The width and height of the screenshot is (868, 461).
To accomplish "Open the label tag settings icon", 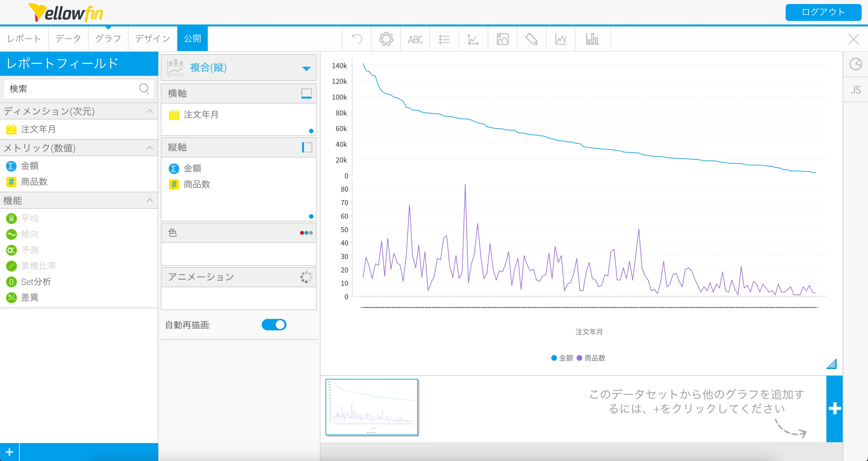I will [x=531, y=39].
